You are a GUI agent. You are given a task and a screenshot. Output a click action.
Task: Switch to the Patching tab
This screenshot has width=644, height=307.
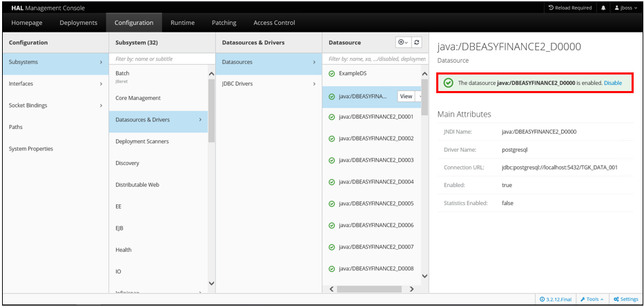(224, 23)
